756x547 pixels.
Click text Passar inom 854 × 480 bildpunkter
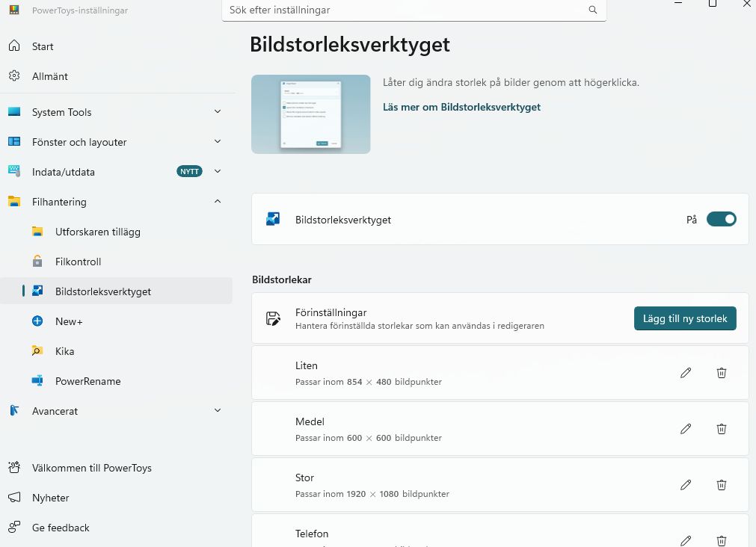click(x=369, y=382)
